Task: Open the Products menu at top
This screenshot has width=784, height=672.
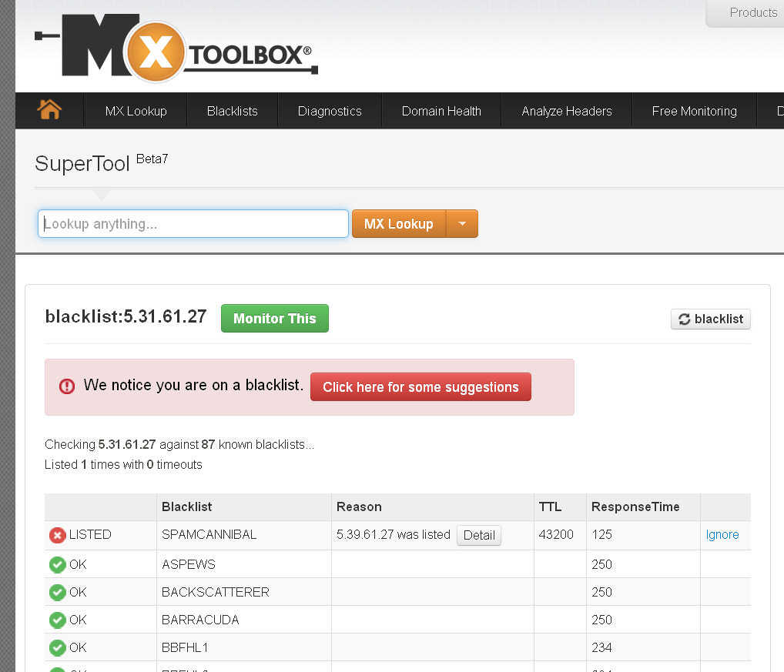Action: [x=752, y=12]
